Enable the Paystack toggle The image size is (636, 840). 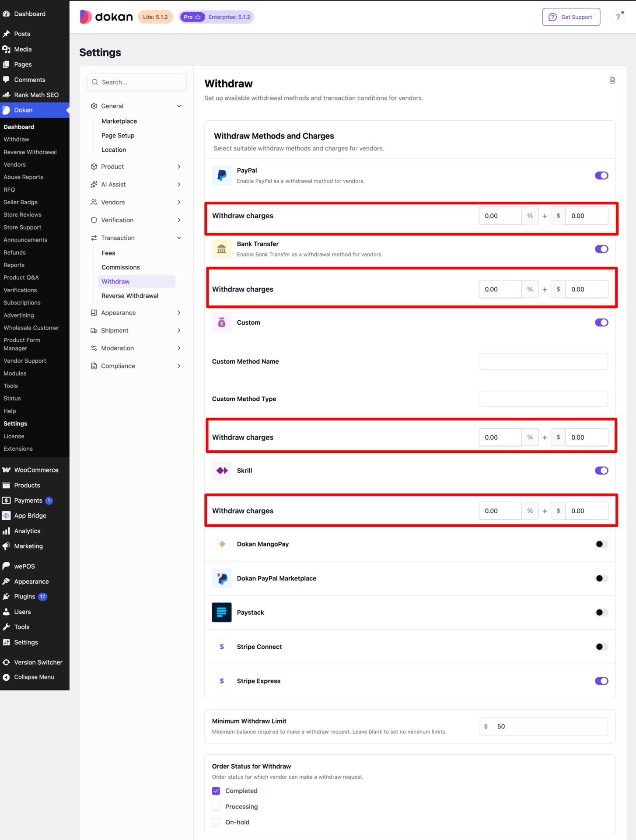pyautogui.click(x=601, y=612)
